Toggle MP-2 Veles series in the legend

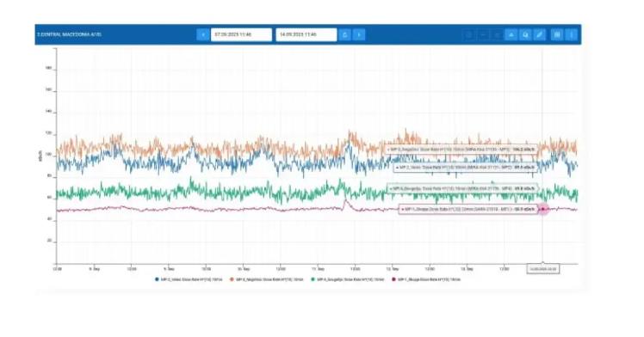[189, 279]
